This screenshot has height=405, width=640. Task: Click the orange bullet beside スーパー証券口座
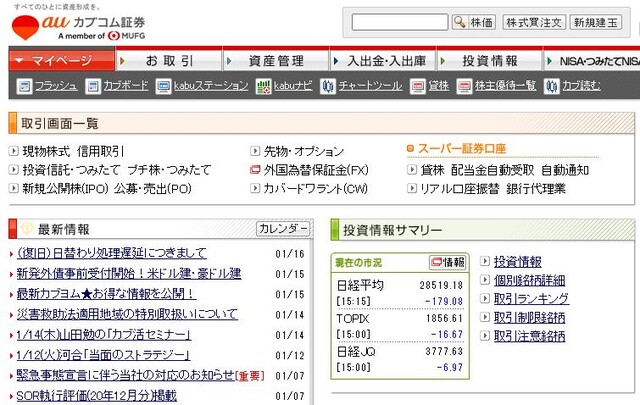coord(410,149)
